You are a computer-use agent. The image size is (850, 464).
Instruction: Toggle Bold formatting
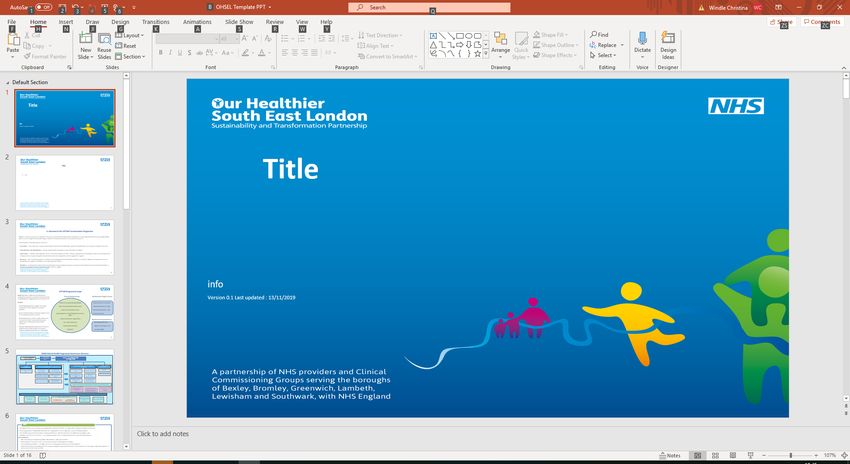click(160, 53)
